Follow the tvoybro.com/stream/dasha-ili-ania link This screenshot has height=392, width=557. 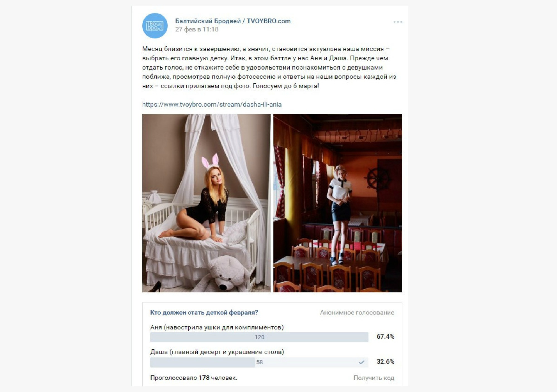point(212,104)
